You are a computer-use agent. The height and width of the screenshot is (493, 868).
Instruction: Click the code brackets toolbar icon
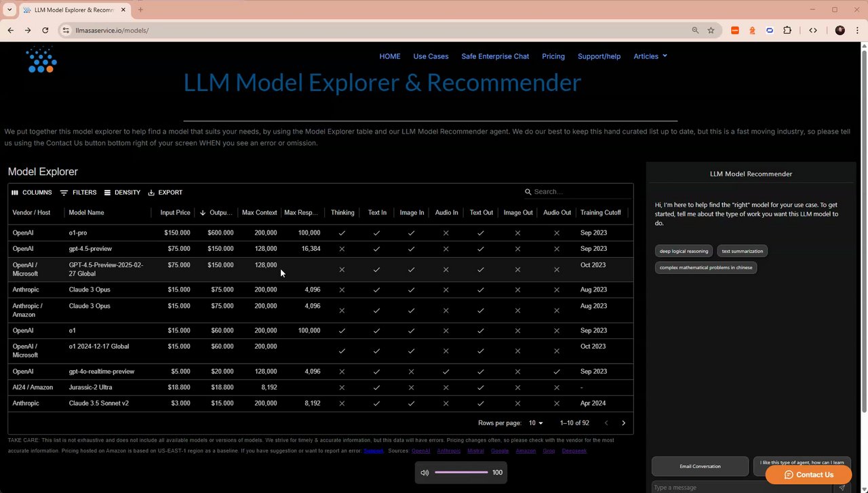coord(813,31)
